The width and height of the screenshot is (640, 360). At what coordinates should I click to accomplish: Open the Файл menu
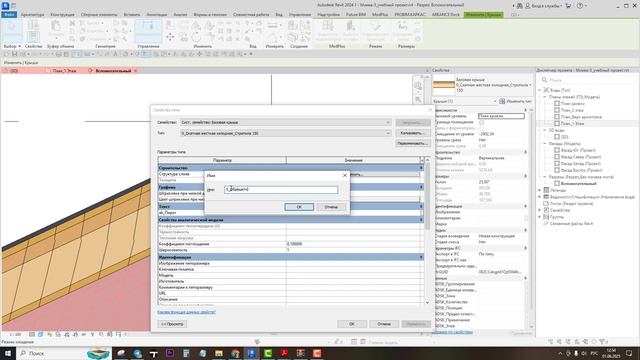pyautogui.click(x=9, y=15)
